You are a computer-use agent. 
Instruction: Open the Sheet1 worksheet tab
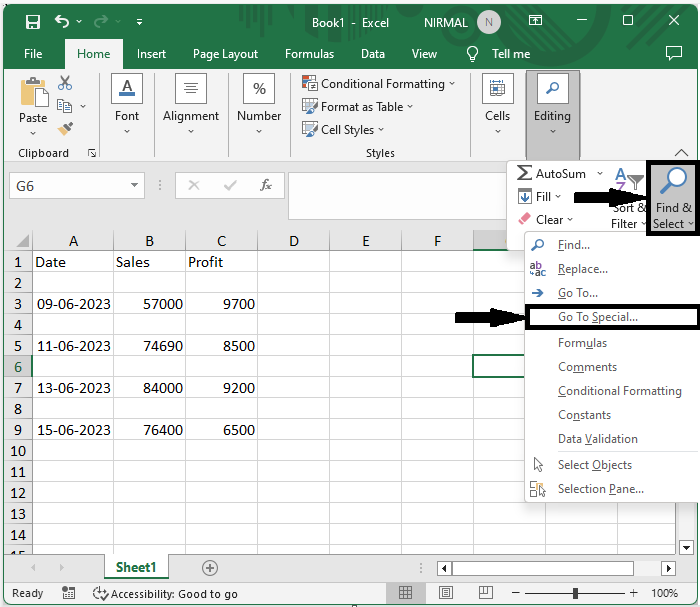pyautogui.click(x=136, y=567)
